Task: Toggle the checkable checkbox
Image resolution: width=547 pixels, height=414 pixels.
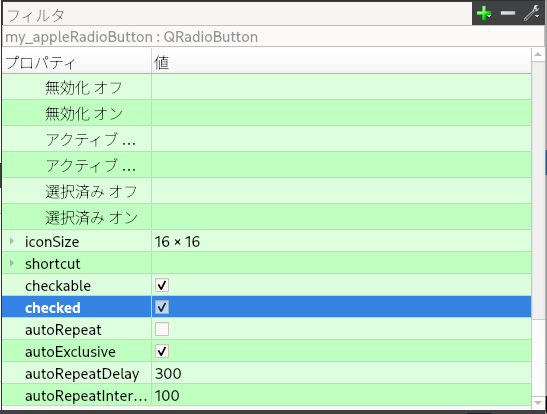Action: [x=162, y=285]
